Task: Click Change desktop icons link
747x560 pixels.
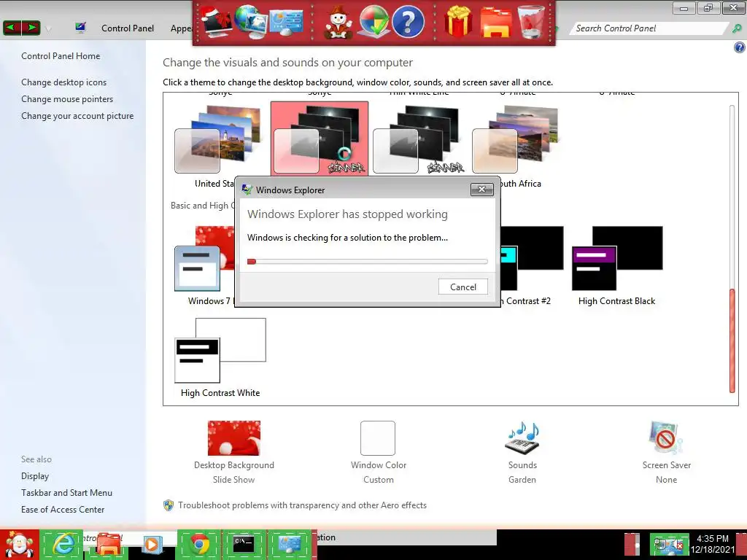Action: coord(64,82)
